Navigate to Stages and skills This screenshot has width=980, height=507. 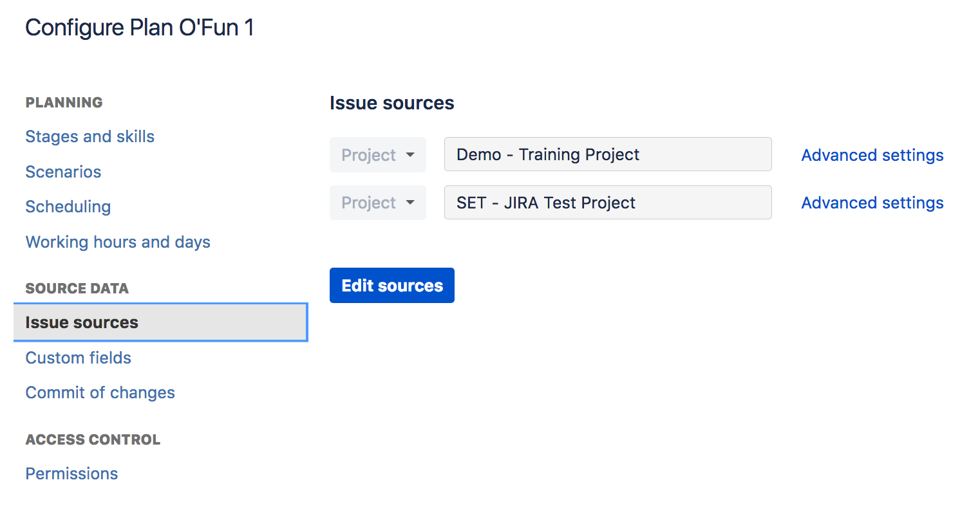90,136
